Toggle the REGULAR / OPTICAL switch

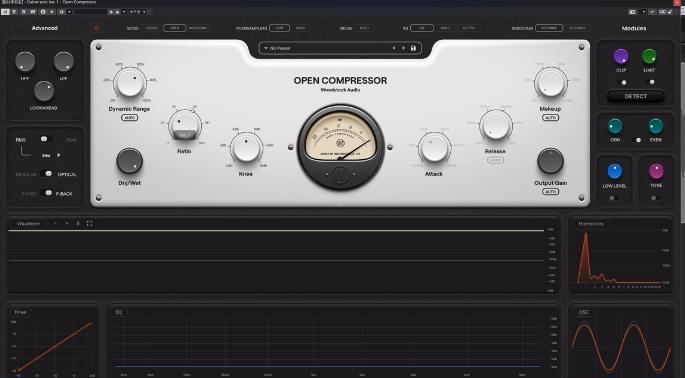[x=46, y=174]
